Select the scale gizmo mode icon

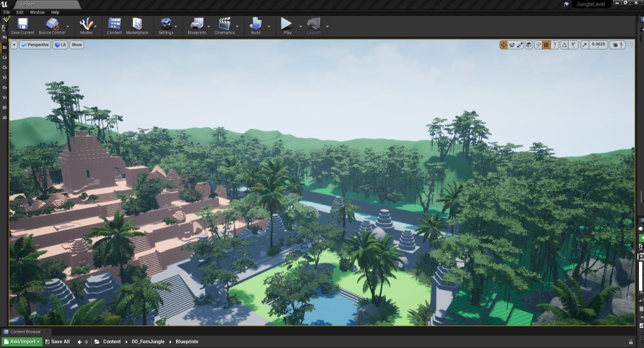(x=520, y=45)
